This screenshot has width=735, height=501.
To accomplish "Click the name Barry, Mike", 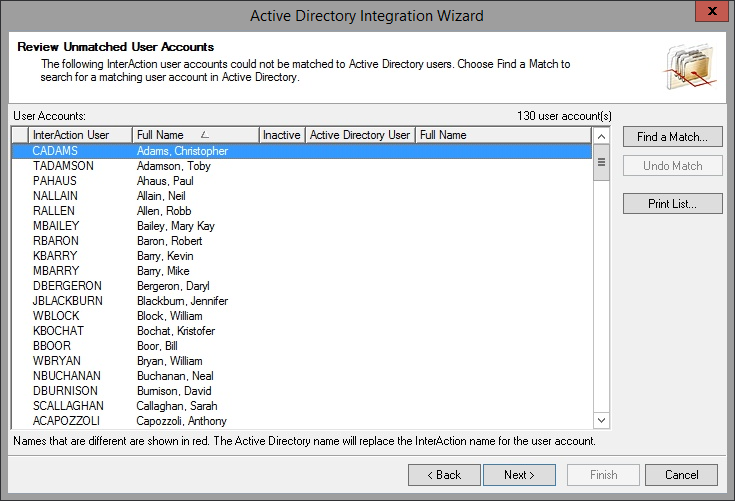I will pyautogui.click(x=163, y=271).
